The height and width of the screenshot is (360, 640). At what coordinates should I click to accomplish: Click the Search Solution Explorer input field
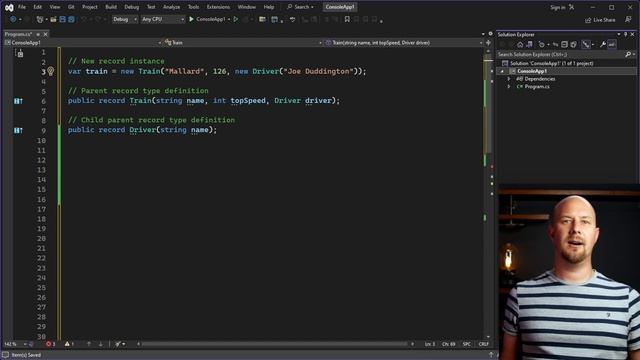pyautogui.click(x=561, y=54)
